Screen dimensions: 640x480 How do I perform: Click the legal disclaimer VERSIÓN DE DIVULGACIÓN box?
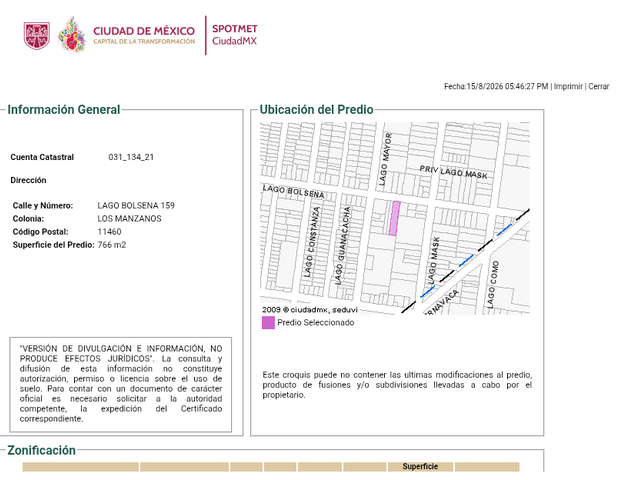click(120, 384)
